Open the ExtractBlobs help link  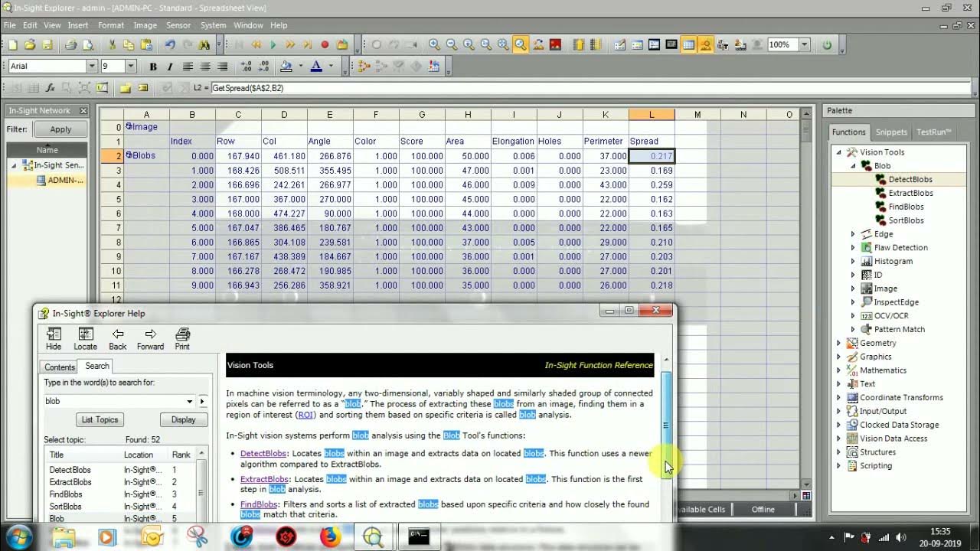coord(264,479)
